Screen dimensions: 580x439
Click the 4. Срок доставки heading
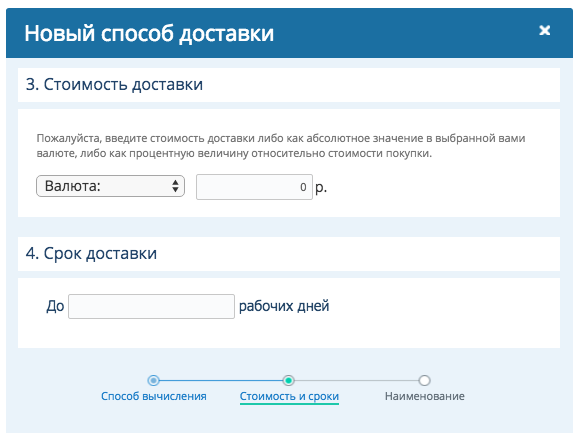(x=91, y=254)
